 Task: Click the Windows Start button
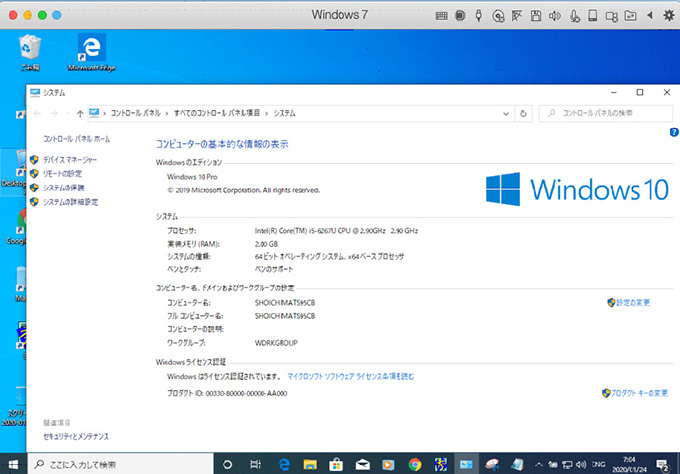coord(13,464)
